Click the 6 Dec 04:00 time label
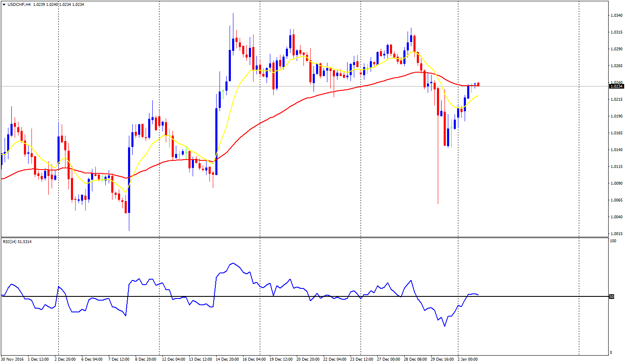625x364 pixels. pyautogui.click(x=92, y=359)
